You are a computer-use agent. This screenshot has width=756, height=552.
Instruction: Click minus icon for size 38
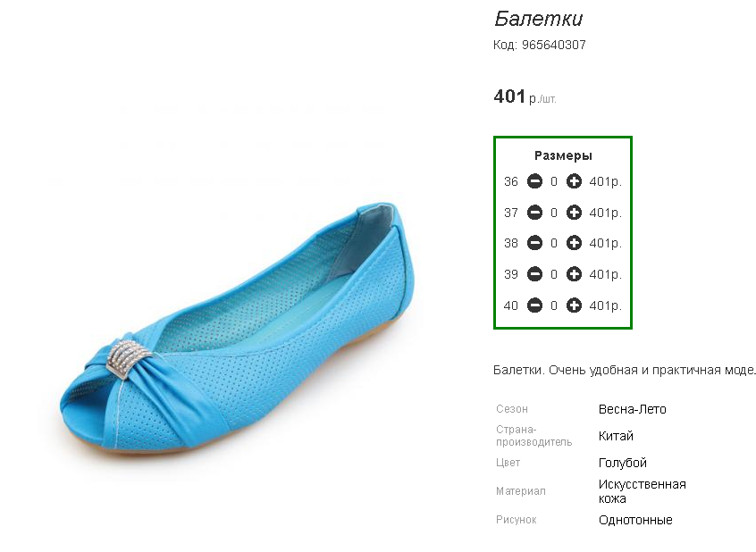click(534, 243)
